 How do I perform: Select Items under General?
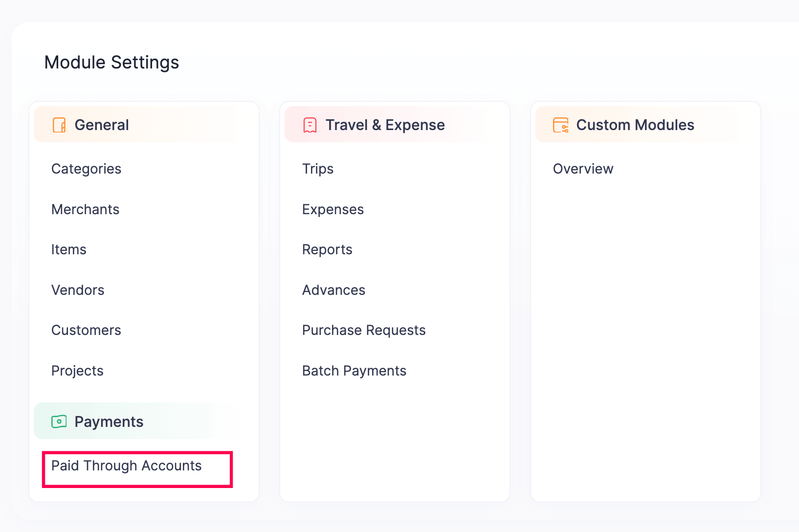(x=68, y=249)
